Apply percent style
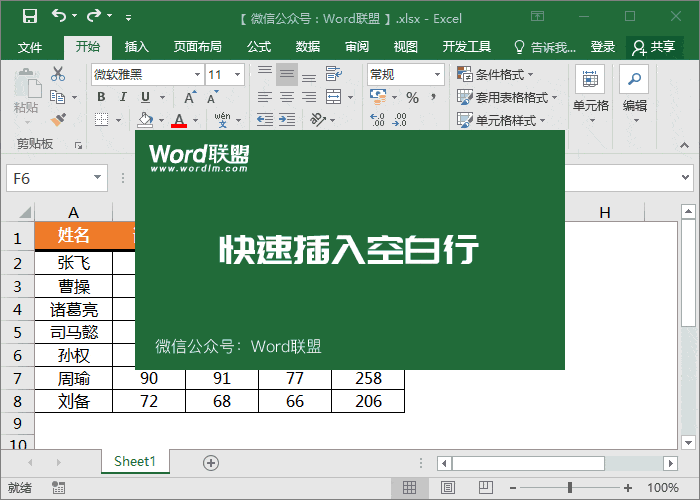 [412, 97]
